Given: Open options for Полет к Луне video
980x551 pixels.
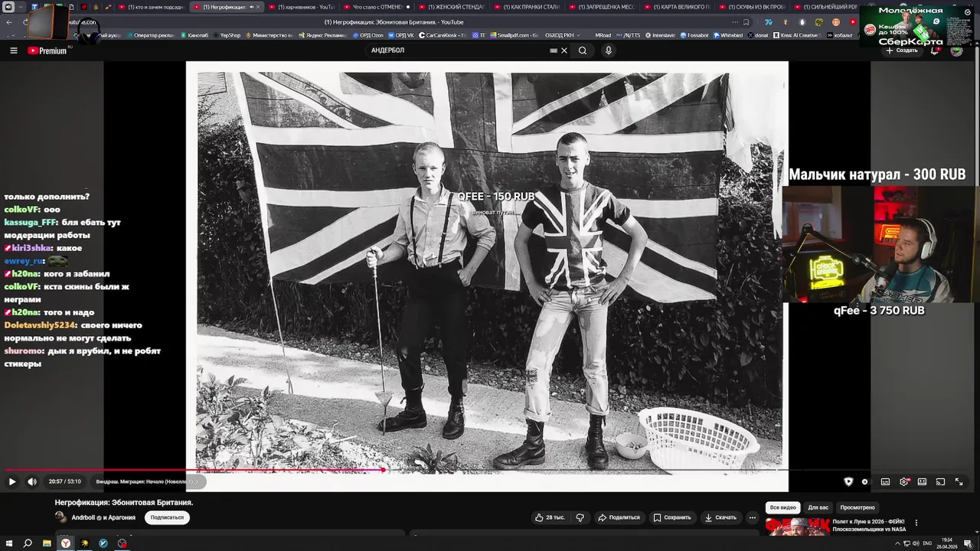Looking at the screenshot, I should (x=916, y=523).
